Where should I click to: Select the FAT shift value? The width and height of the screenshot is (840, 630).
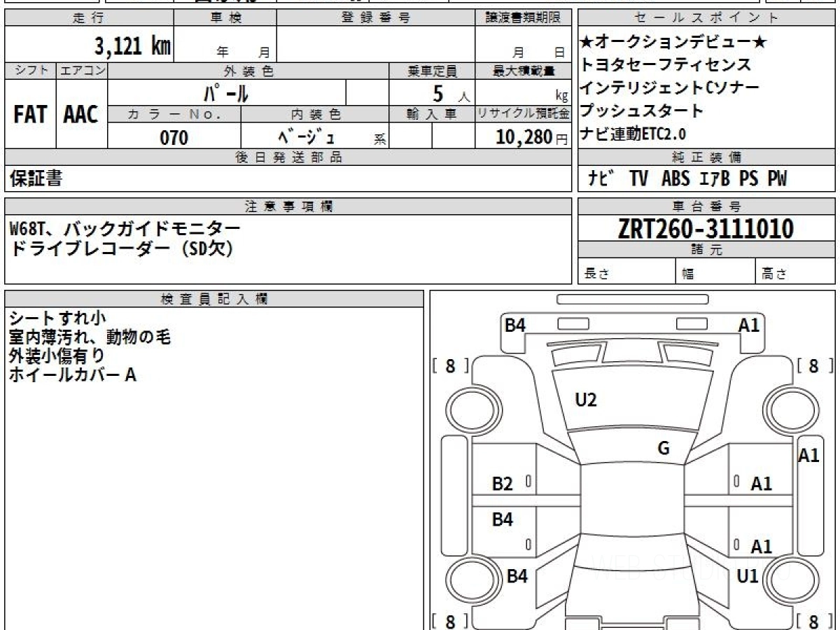pos(30,115)
